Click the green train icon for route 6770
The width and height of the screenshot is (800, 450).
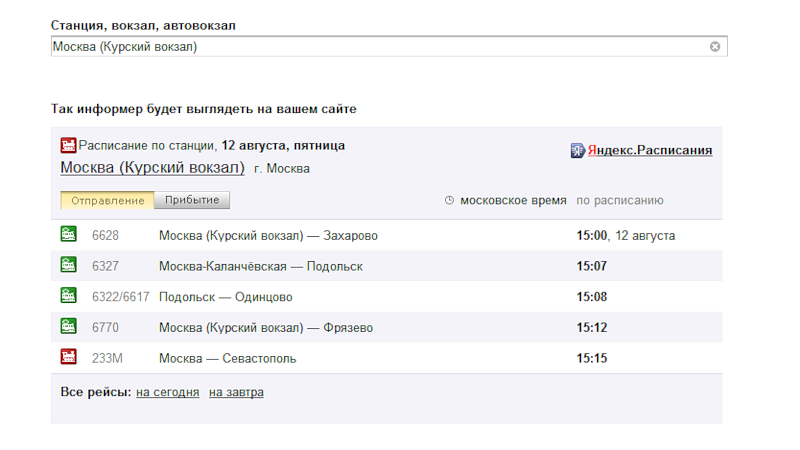(x=68, y=327)
